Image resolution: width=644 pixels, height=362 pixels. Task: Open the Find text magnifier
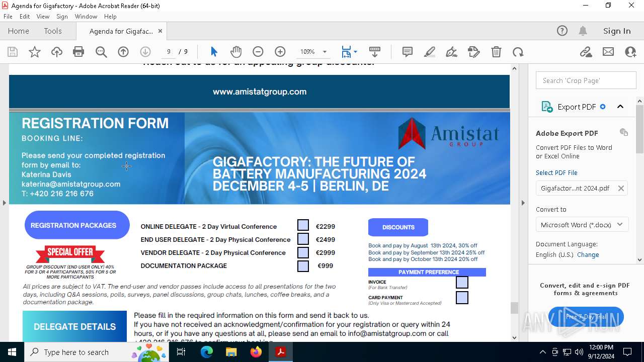coord(101,52)
